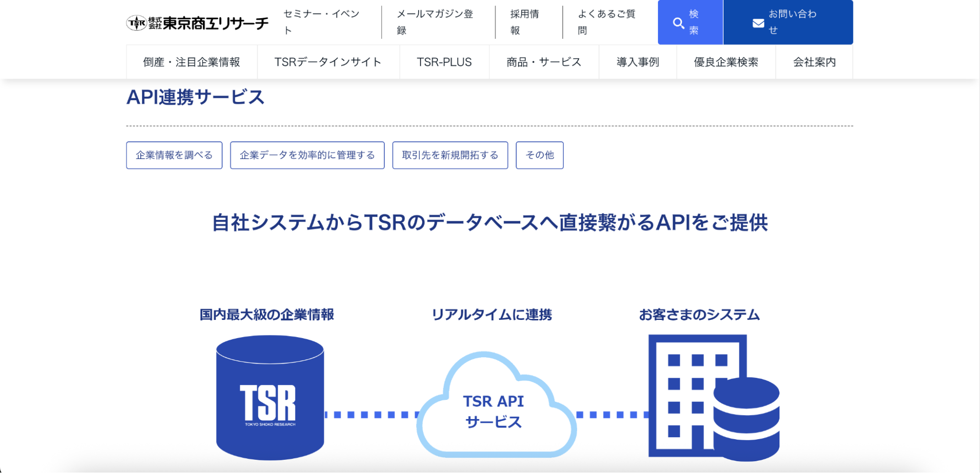This screenshot has width=980, height=473.
Task: Click the envelope contact icon
Action: pos(758,23)
